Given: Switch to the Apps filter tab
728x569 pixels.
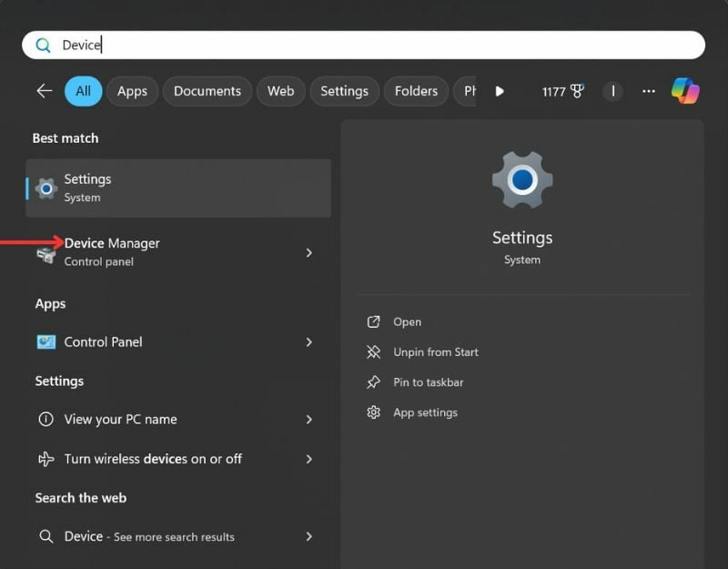Looking at the screenshot, I should click(x=132, y=91).
